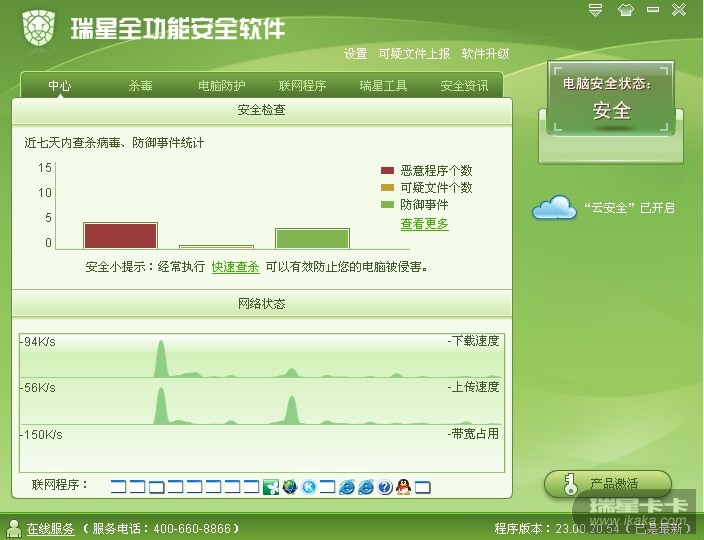Image resolution: width=704 pixels, height=540 pixels.
Task: Switch to the 中心 tab
Action: (60, 85)
